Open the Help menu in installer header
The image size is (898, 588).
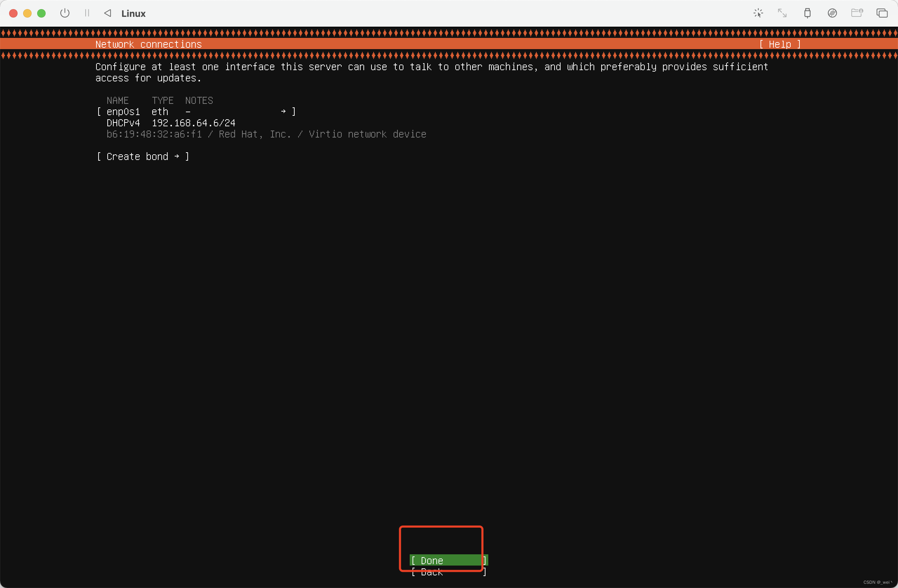tap(779, 45)
